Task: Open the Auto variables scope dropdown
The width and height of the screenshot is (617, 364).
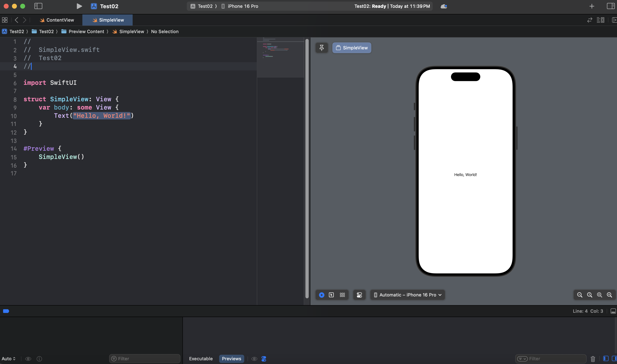Action: [9, 359]
